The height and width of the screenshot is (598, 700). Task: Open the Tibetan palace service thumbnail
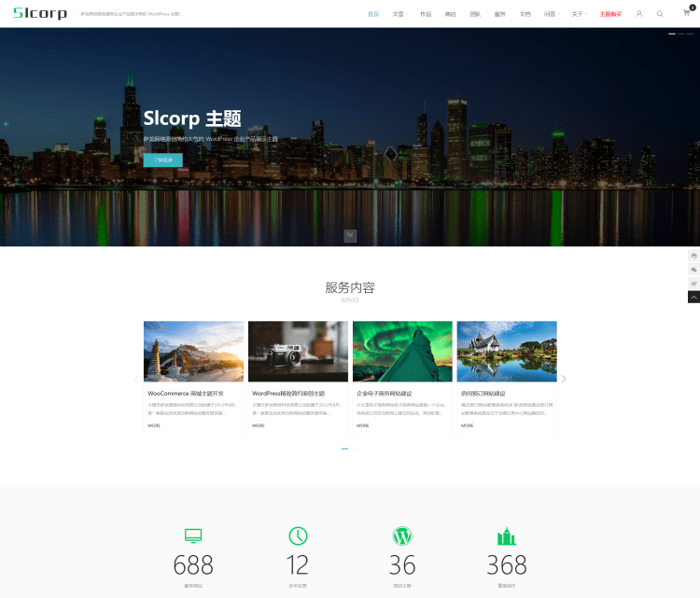[x=194, y=351]
